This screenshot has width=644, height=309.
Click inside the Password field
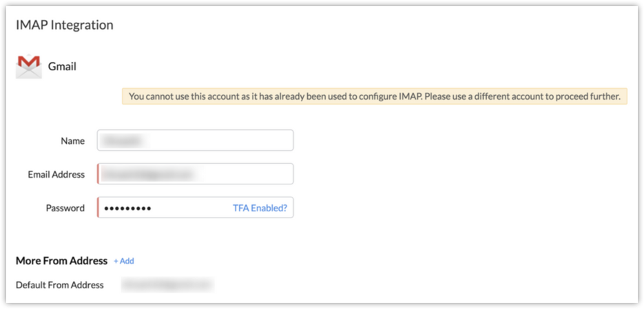point(186,208)
